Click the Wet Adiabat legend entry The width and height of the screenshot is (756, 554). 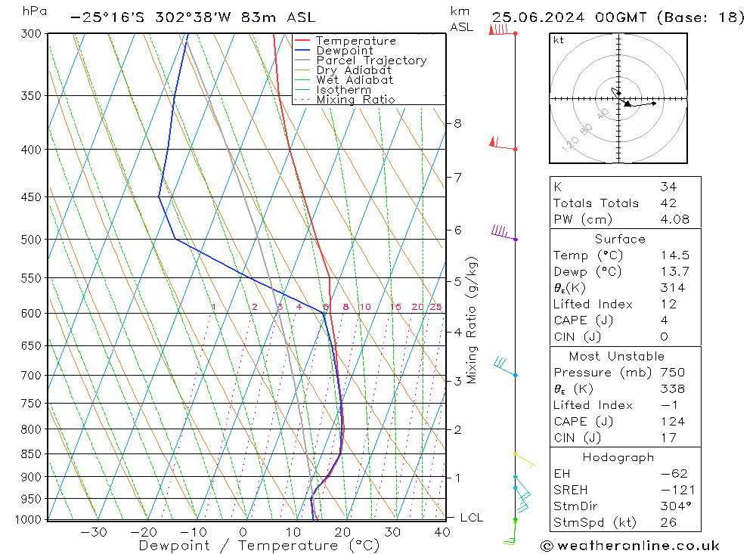click(x=355, y=80)
